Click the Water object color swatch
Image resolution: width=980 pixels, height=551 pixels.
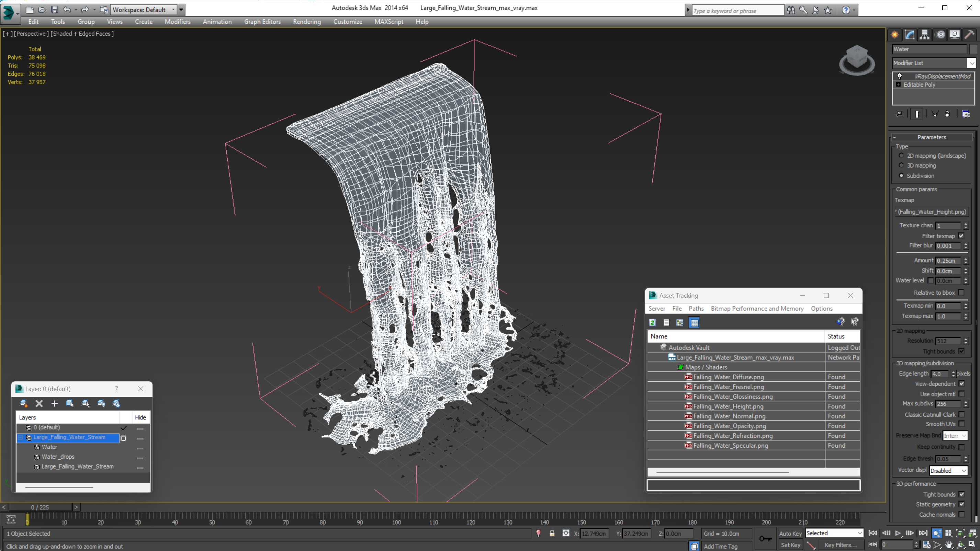pos(973,49)
